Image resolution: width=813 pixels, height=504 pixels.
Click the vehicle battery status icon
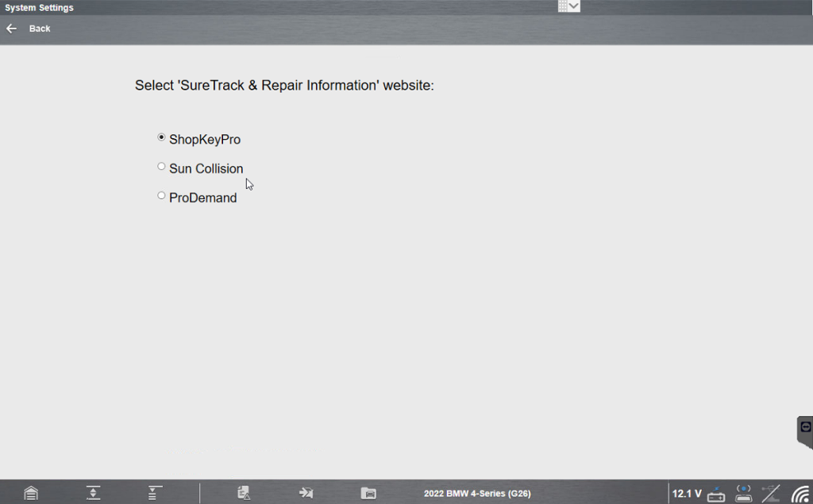[716, 494]
